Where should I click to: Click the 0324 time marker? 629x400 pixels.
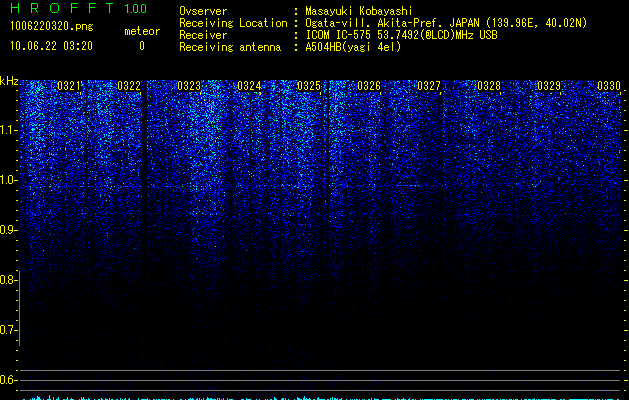click(249, 86)
